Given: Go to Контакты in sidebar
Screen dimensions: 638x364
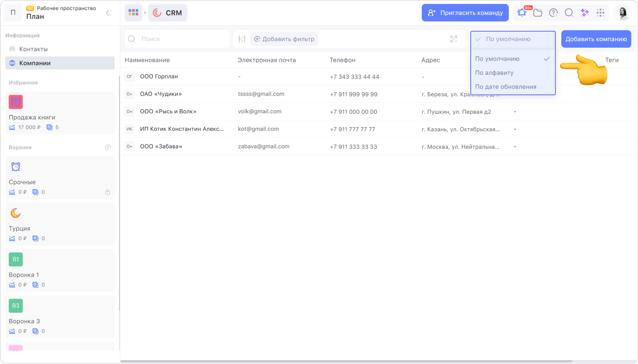Looking at the screenshot, I should click(x=33, y=49).
